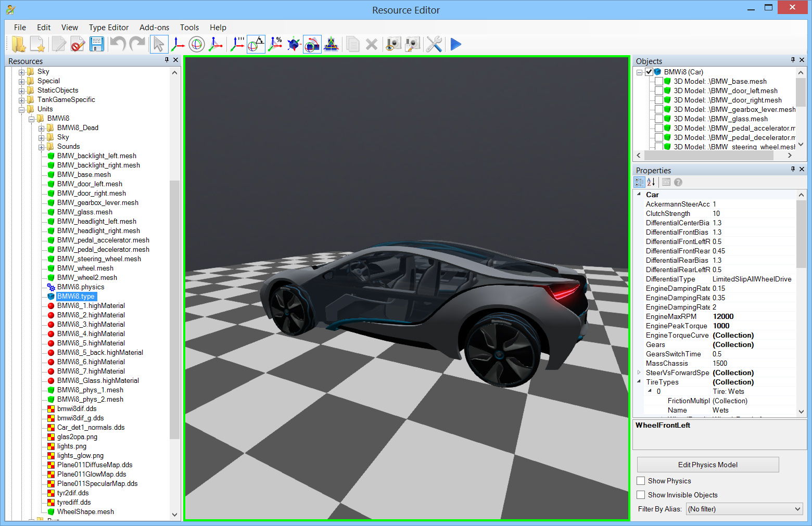
Task: Close the Resources panel
Action: (176, 60)
